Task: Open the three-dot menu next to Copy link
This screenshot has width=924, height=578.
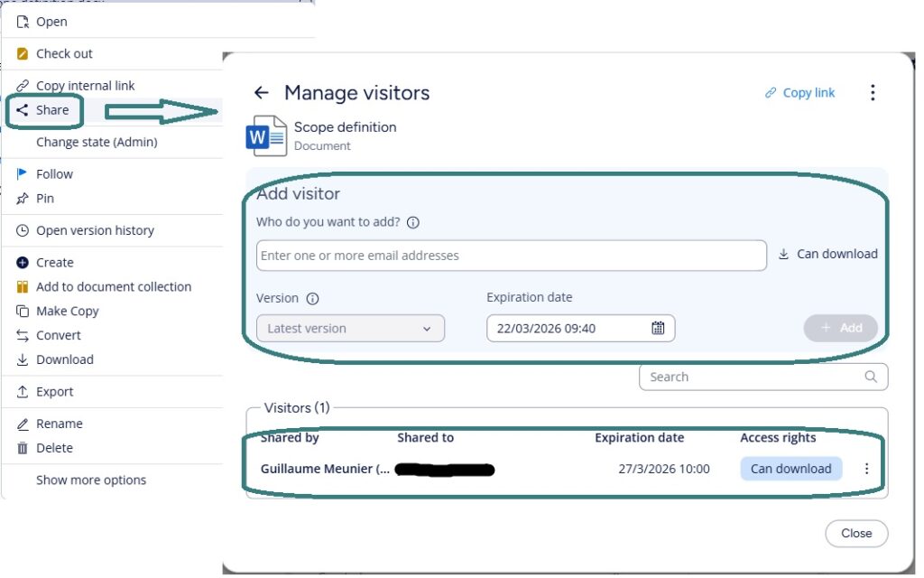Action: click(872, 93)
